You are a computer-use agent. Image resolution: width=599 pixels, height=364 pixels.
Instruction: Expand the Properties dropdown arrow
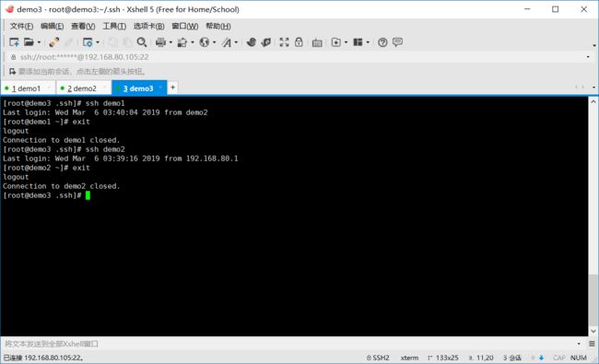(x=98, y=42)
